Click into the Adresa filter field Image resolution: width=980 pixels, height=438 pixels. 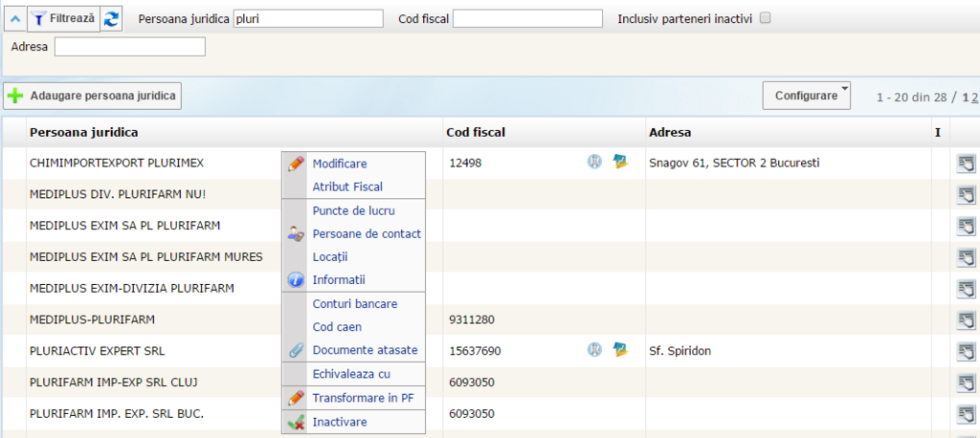point(130,47)
